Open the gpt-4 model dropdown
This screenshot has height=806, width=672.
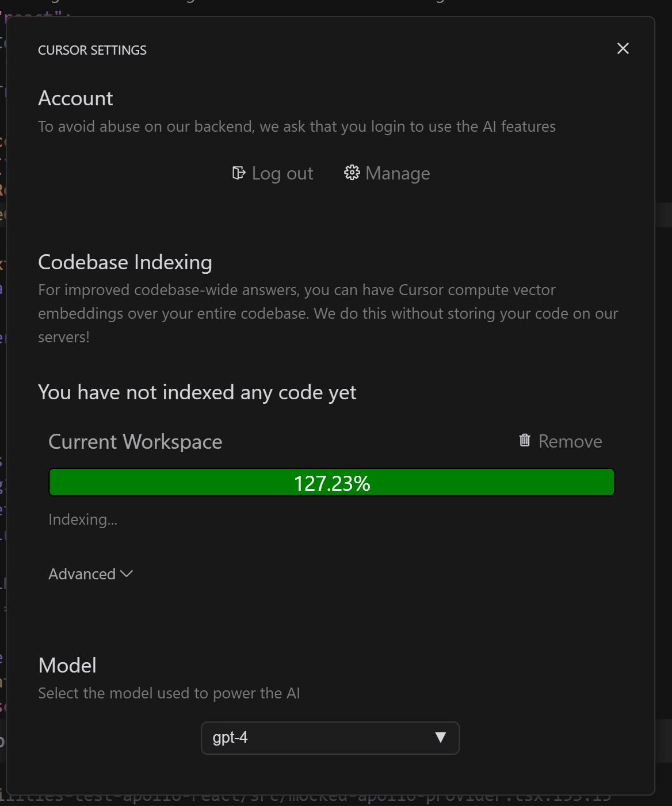click(330, 738)
